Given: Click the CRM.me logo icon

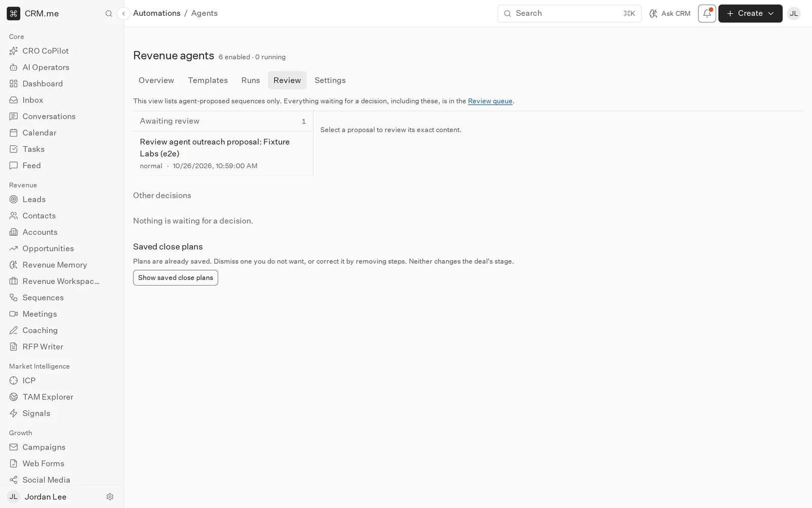Looking at the screenshot, I should pos(14,14).
